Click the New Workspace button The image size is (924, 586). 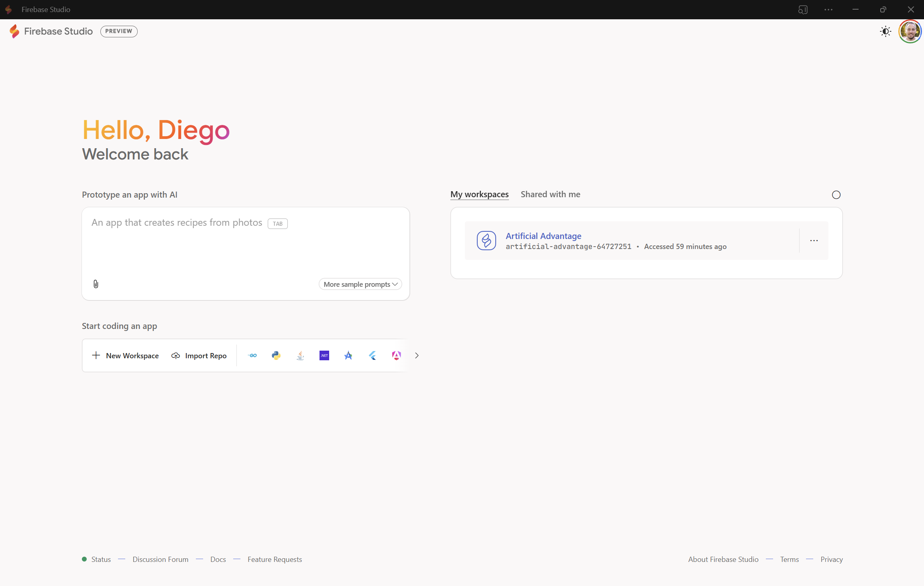tap(126, 355)
